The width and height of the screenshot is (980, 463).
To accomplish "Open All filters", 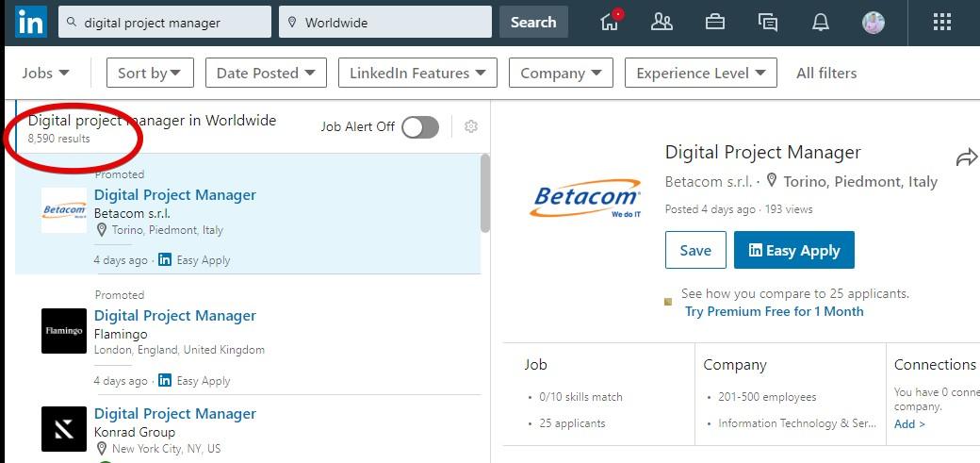I will pos(826,74).
